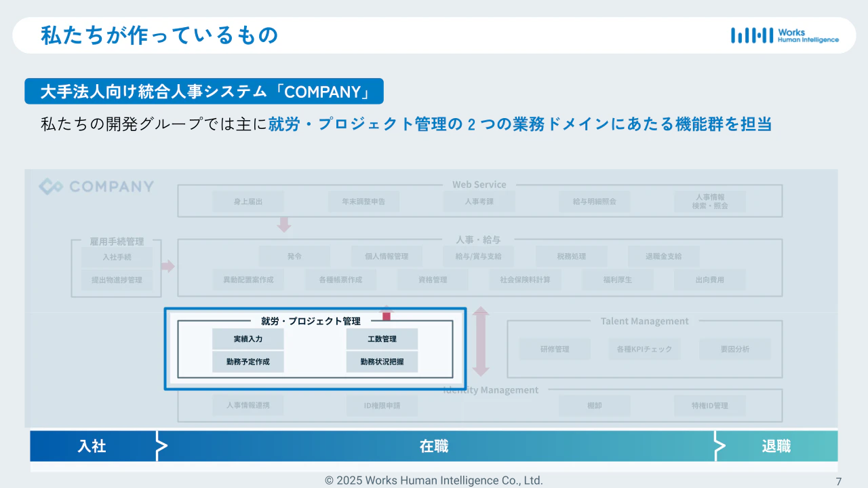Click the 給与明細照会 box

point(595,202)
